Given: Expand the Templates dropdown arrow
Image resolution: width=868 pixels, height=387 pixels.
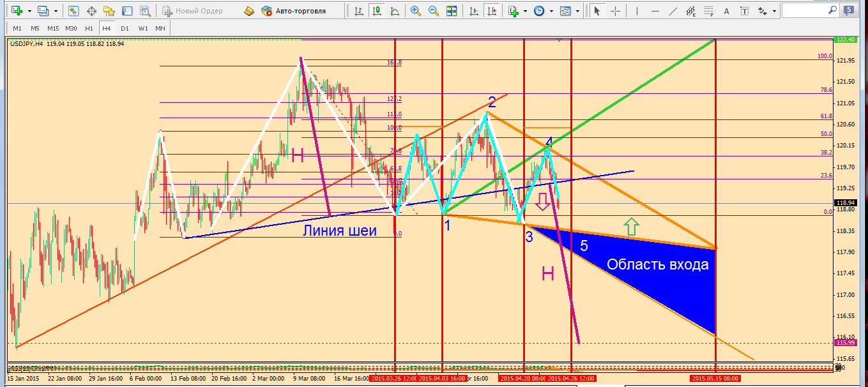Looking at the screenshot, I should [x=577, y=11].
